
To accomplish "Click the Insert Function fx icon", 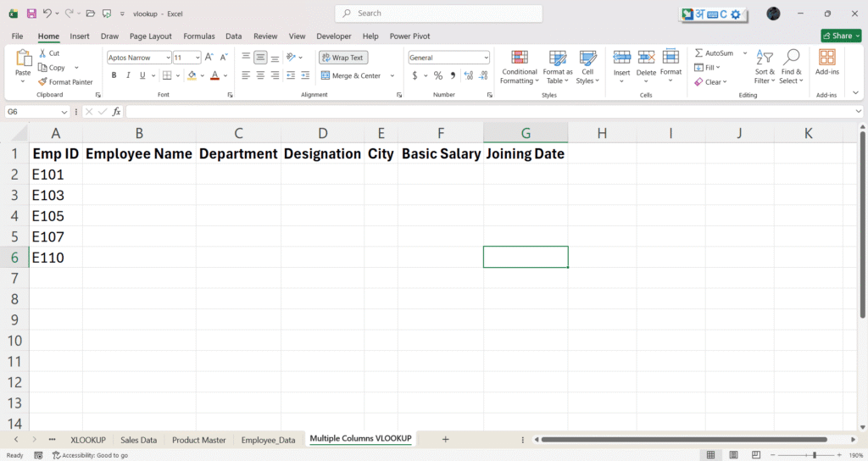I will click(116, 112).
